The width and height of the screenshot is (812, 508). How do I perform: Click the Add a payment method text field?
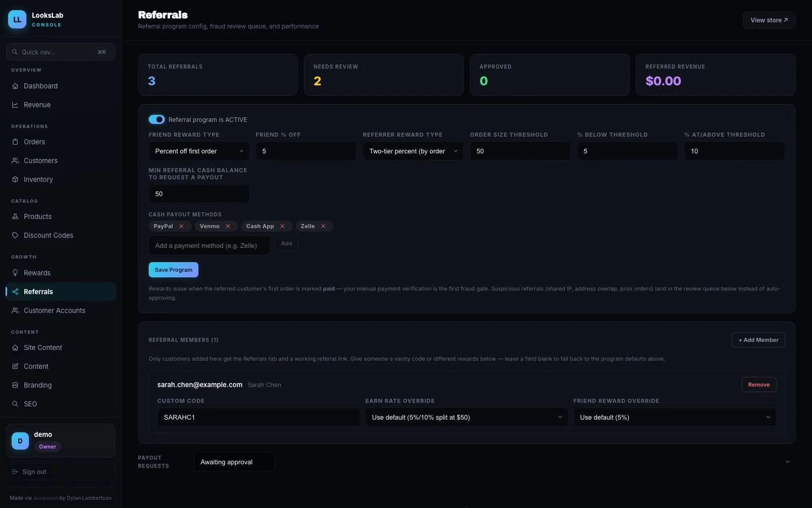pyautogui.click(x=209, y=245)
